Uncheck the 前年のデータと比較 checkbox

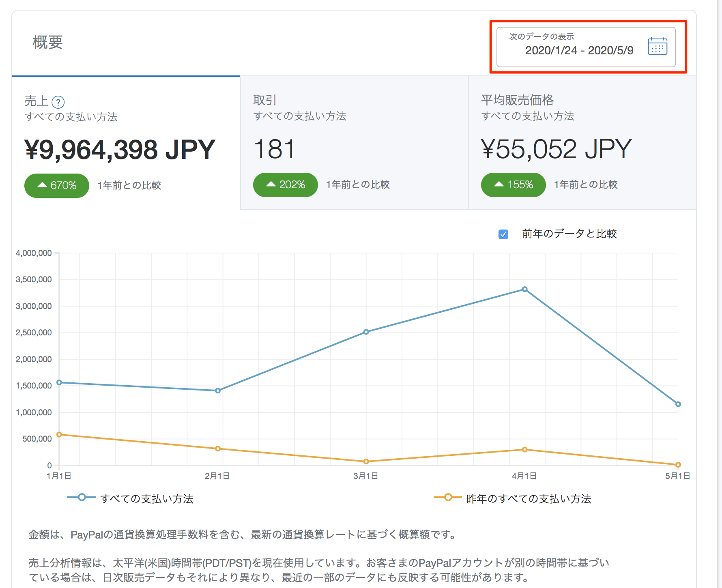point(503,234)
